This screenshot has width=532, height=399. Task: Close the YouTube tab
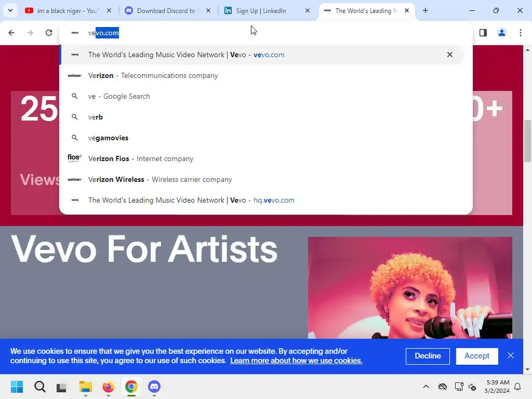click(109, 10)
